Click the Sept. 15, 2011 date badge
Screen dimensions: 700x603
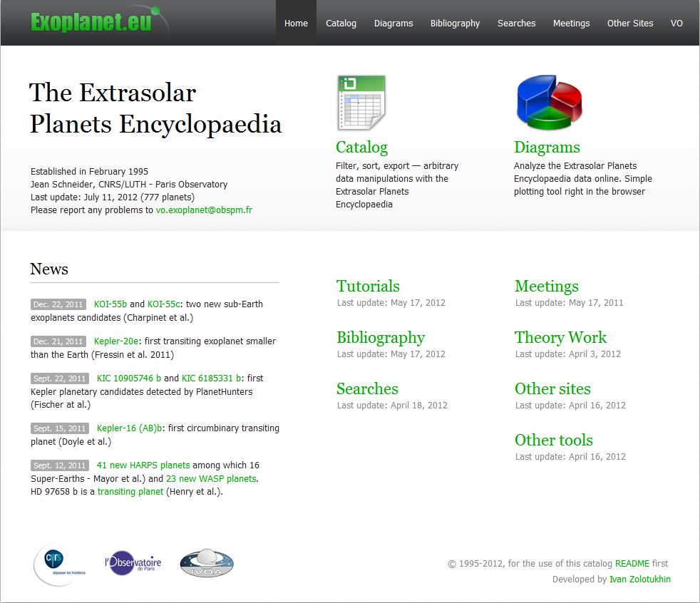click(60, 428)
